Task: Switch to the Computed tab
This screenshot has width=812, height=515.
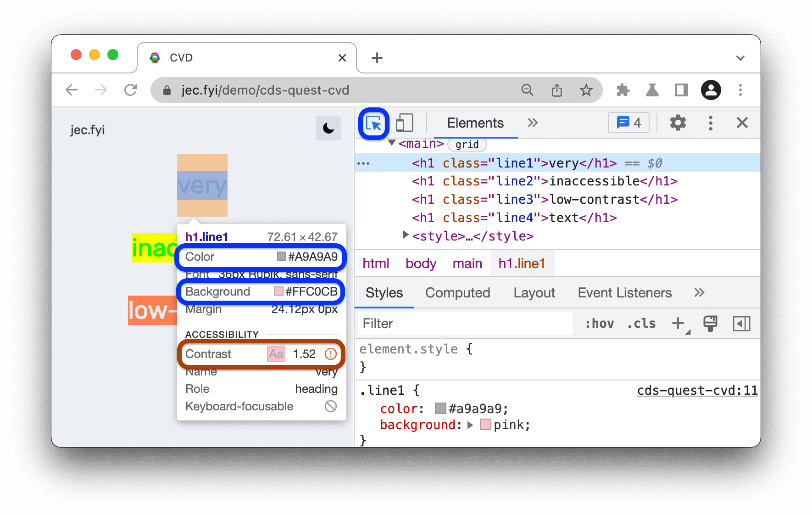Action: 457,292
